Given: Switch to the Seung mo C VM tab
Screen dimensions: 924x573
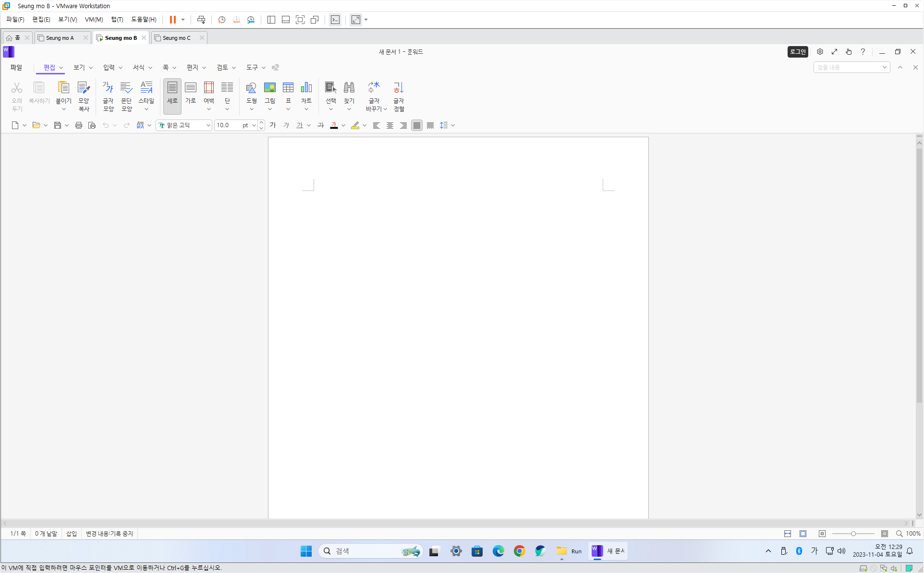Looking at the screenshot, I should [x=176, y=38].
